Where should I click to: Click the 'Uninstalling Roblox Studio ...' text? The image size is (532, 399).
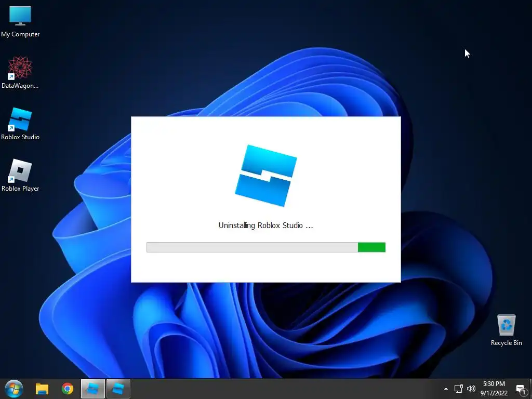click(266, 225)
